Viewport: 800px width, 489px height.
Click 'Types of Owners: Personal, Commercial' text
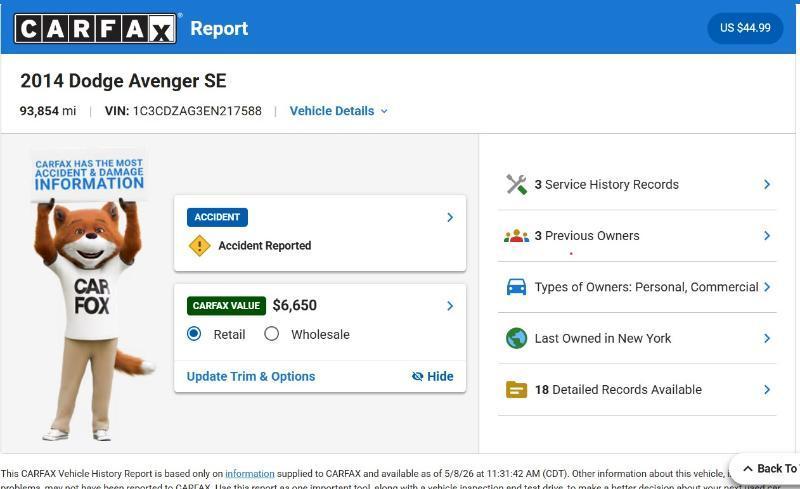[x=646, y=287]
